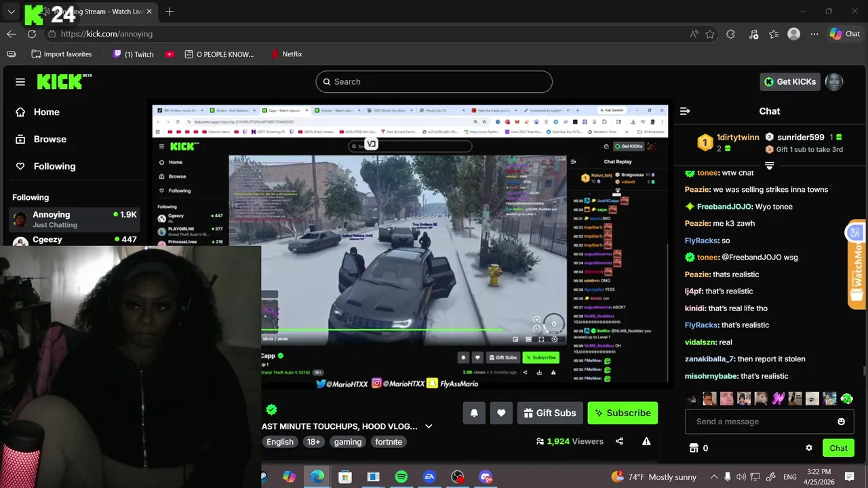
Task: Toggle microphone icon in system tray
Action: tap(728, 477)
